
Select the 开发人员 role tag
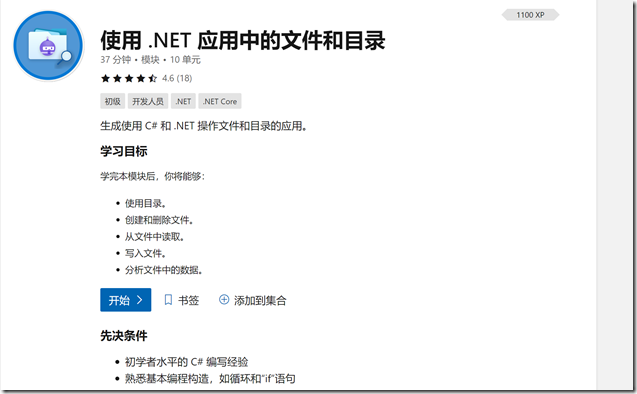click(148, 101)
